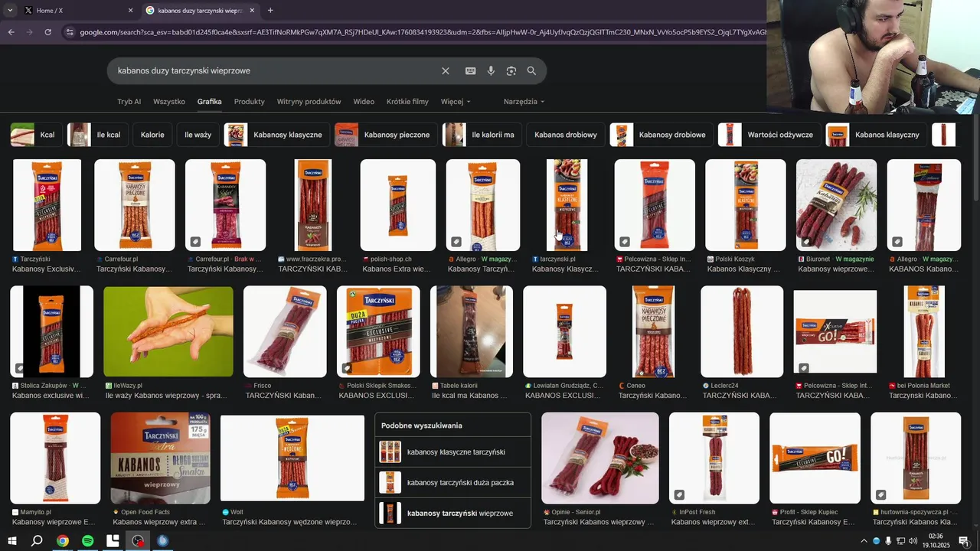Viewport: 980px width, 551px height.
Task: Click the browser address bar URL
Action: pyautogui.click(x=421, y=32)
